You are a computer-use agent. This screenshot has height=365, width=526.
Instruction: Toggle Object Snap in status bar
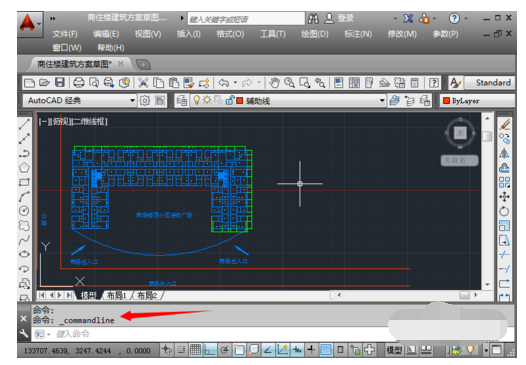click(239, 350)
